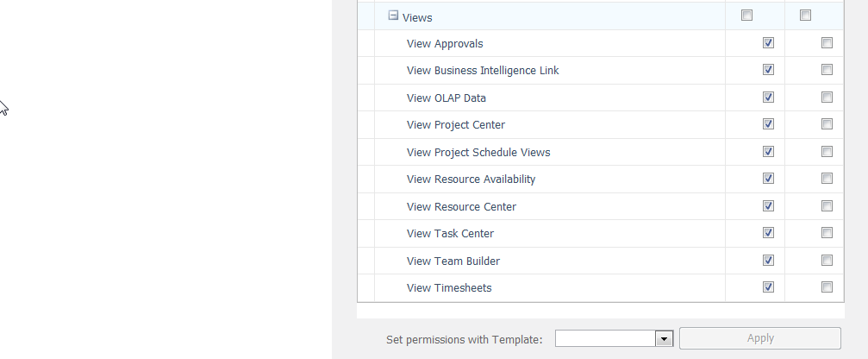Uncheck allow for View Project Center
The width and height of the screenshot is (868, 359).
pos(768,124)
